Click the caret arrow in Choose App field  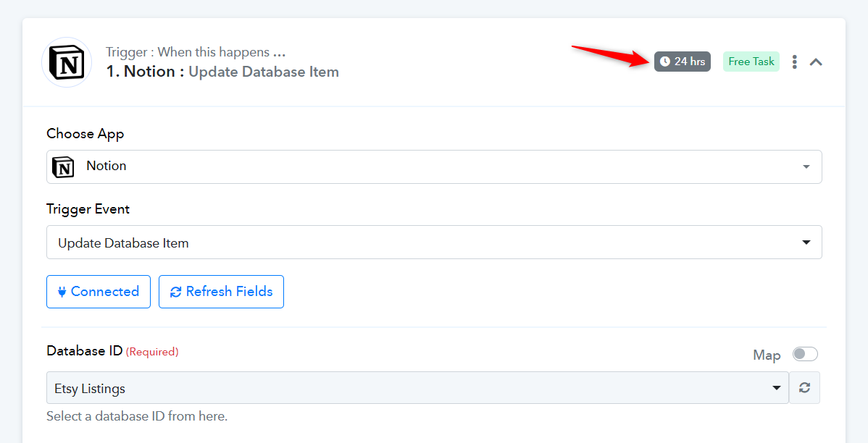(x=806, y=167)
